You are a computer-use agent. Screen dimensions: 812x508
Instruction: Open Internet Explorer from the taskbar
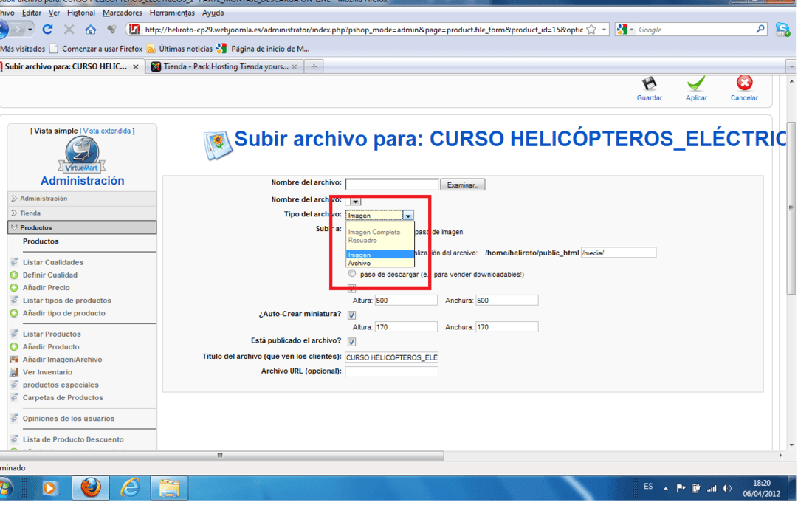click(130, 488)
